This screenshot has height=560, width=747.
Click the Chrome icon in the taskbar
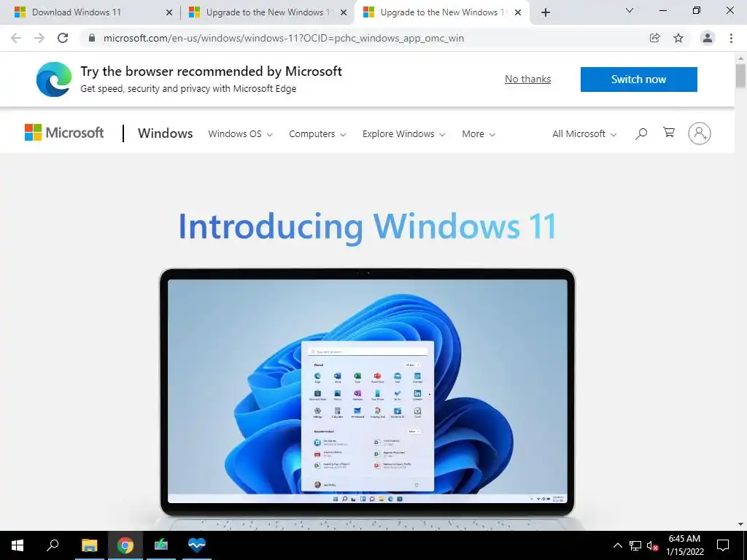point(125,545)
